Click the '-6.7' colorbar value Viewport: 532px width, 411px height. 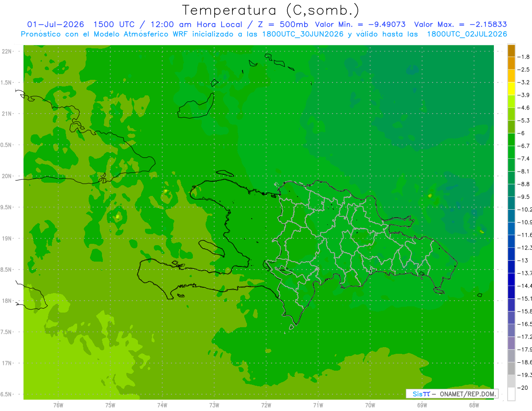tap(523, 146)
